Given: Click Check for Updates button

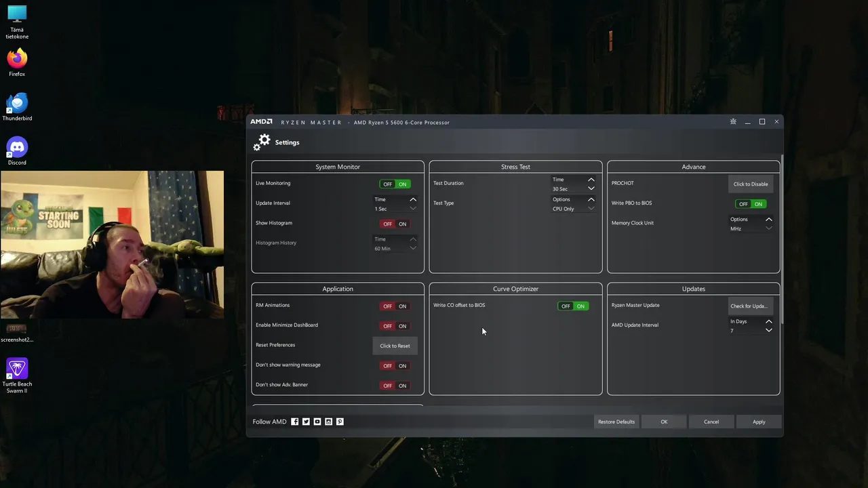Looking at the screenshot, I should 751,306.
